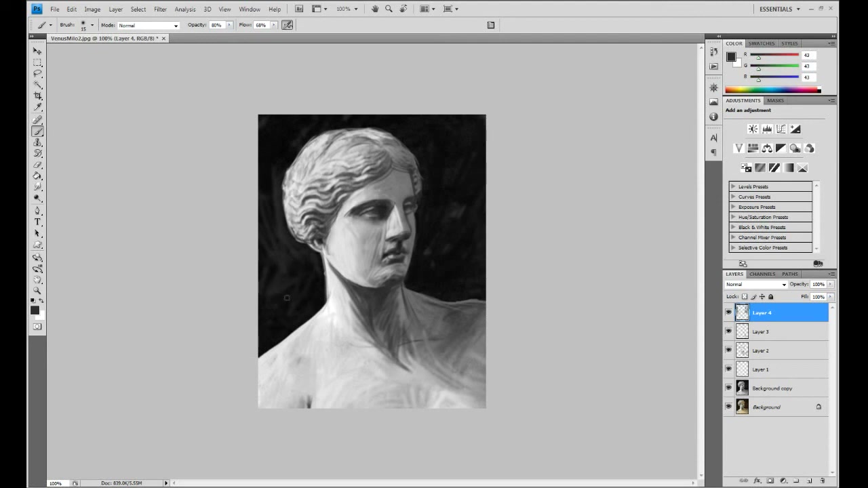Open the brush Mode dropdown

click(x=149, y=25)
